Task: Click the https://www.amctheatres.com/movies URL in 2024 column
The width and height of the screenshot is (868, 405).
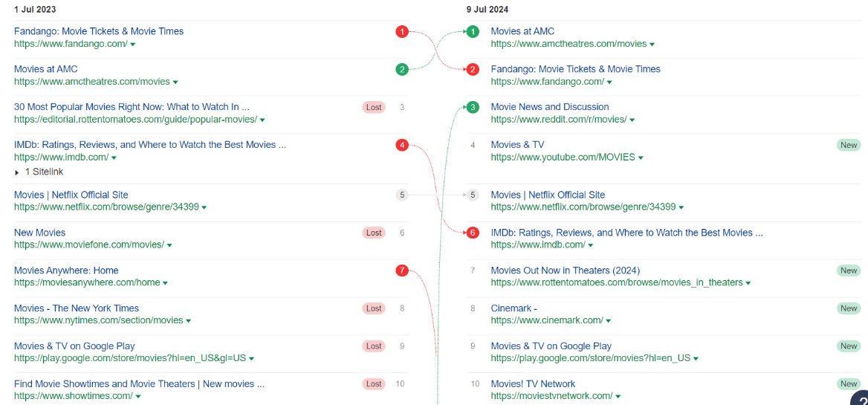Action: [569, 45]
